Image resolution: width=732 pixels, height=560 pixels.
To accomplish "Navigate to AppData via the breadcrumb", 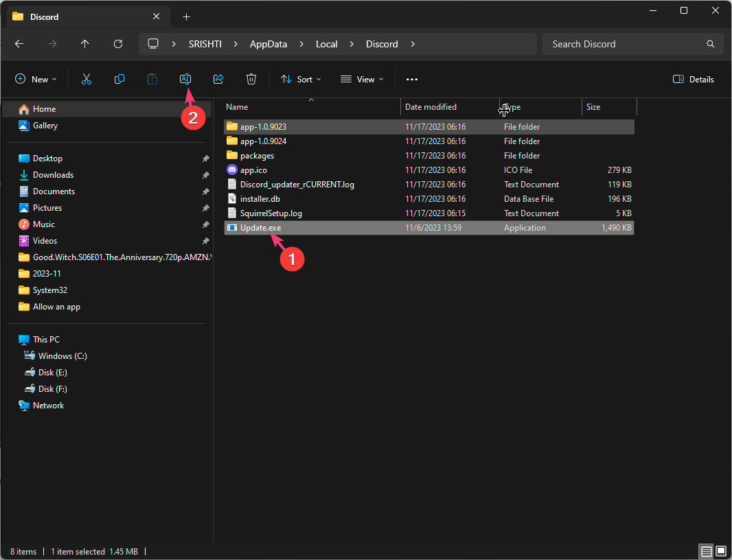I will tap(268, 43).
